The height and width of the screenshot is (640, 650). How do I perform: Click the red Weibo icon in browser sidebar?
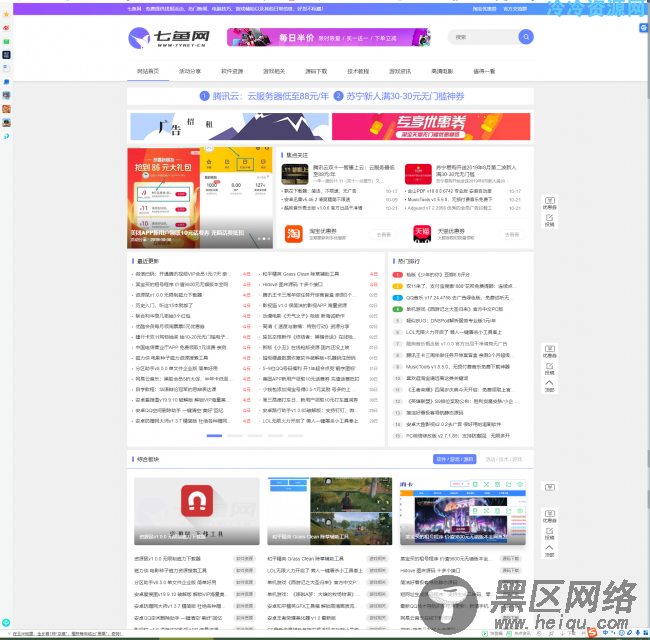click(6, 28)
